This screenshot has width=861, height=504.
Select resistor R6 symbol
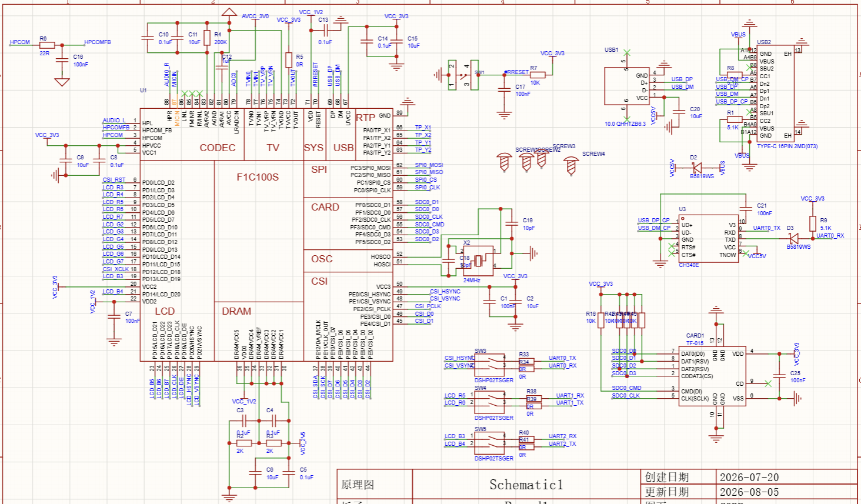[x=47, y=45]
